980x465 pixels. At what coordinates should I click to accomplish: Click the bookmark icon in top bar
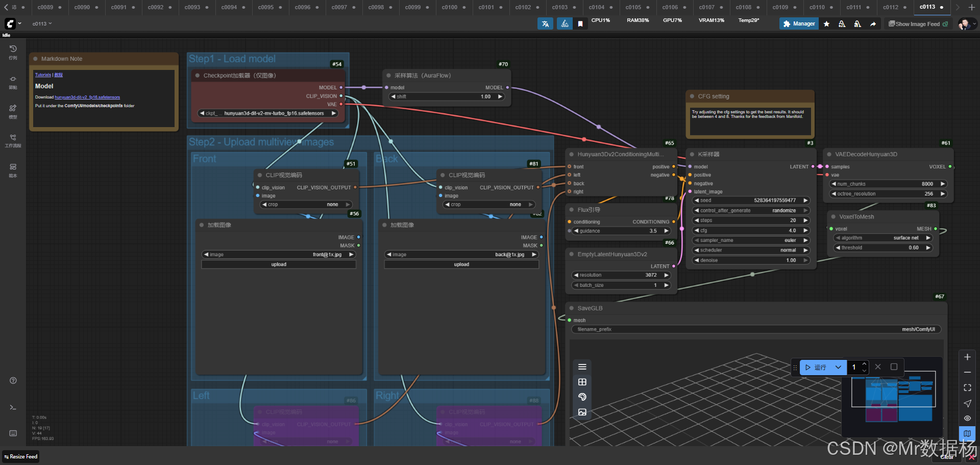580,23
